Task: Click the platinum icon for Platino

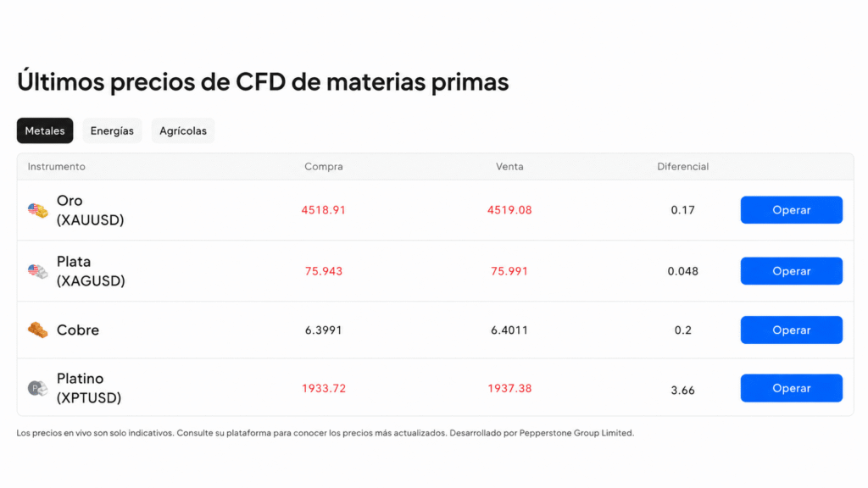Action: [x=37, y=388]
